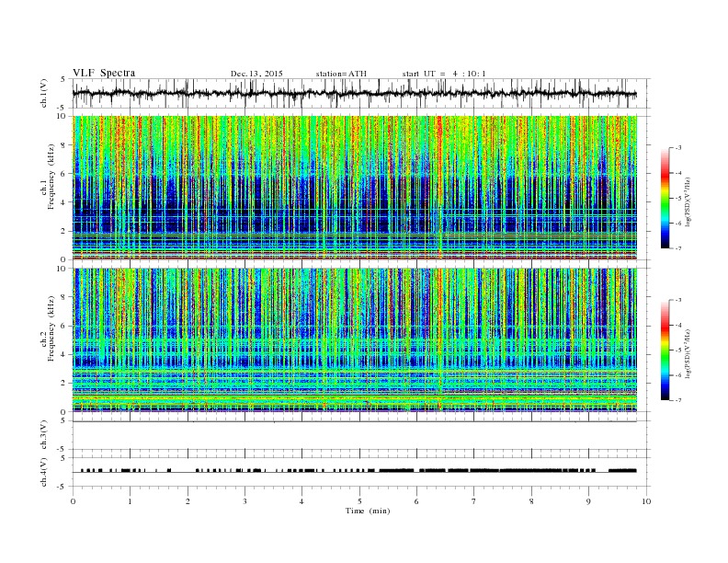The image size is (728, 563).
Task: Click the "-3" tick on ch.1 color bar
Action: click(x=678, y=148)
